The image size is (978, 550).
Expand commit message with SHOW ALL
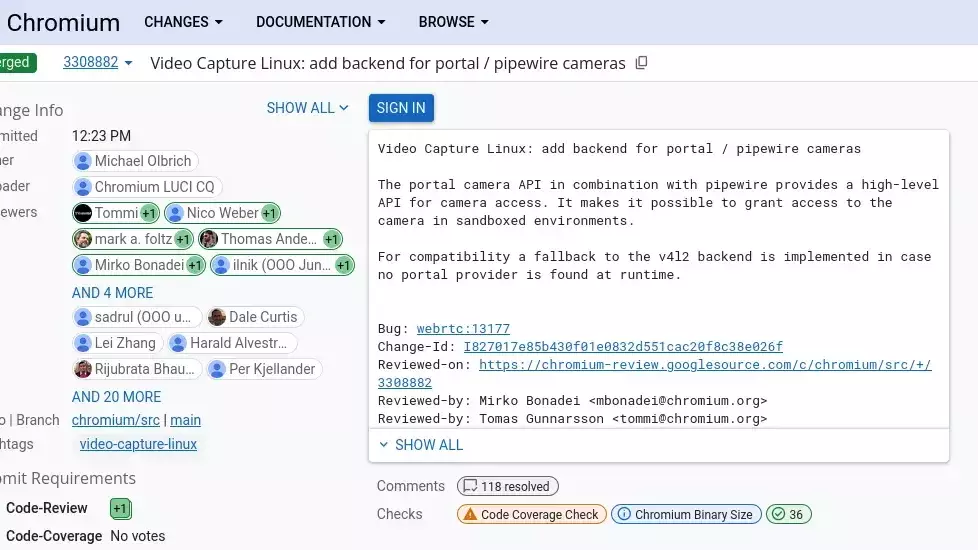click(421, 445)
